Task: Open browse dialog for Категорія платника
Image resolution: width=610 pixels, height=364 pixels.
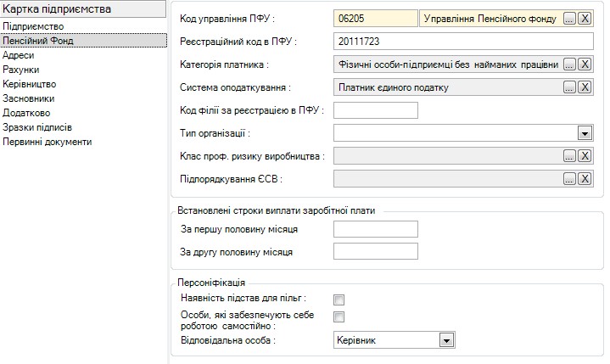Action: coord(570,64)
